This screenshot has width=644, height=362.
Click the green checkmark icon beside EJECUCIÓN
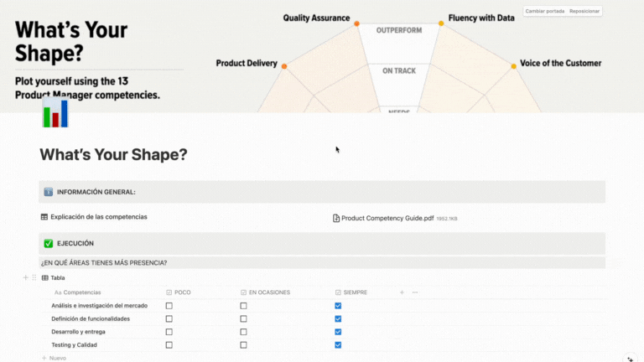point(49,243)
